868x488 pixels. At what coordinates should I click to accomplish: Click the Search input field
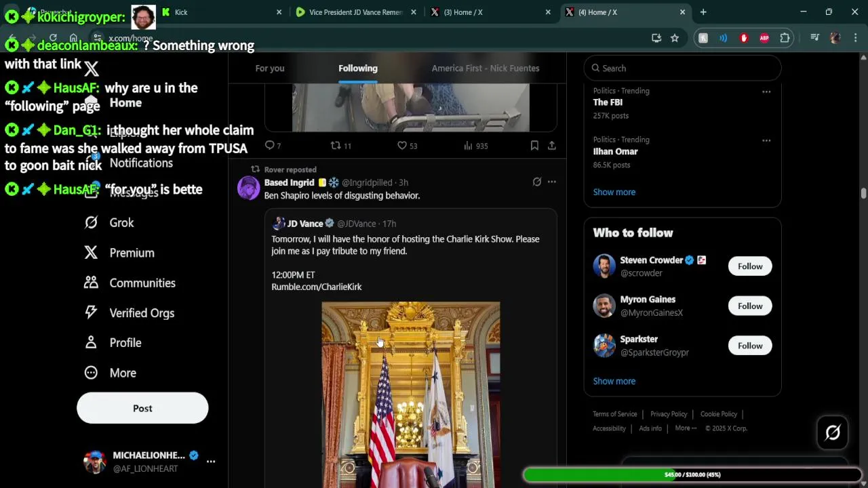pos(682,68)
